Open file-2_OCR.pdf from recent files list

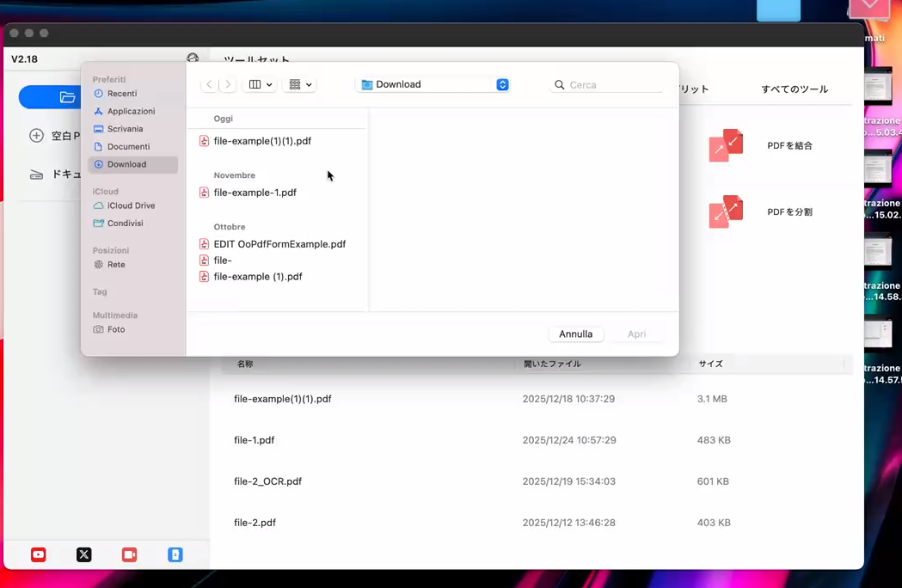pos(268,481)
